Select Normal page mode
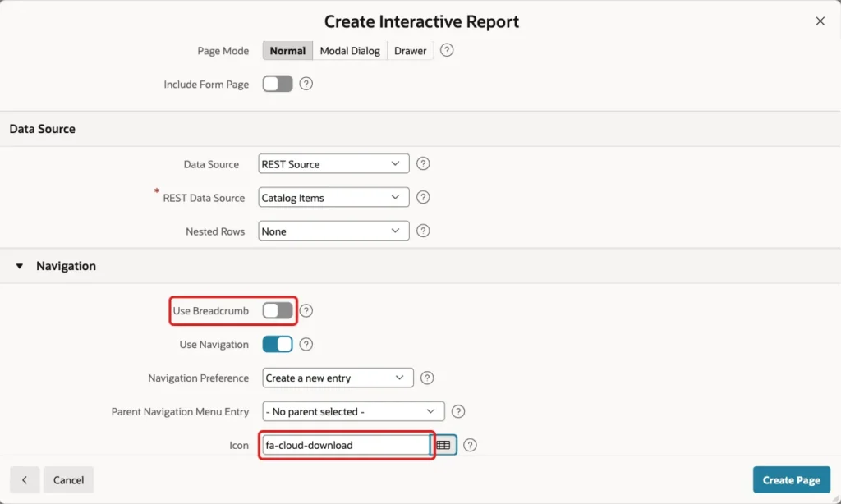 coord(287,50)
